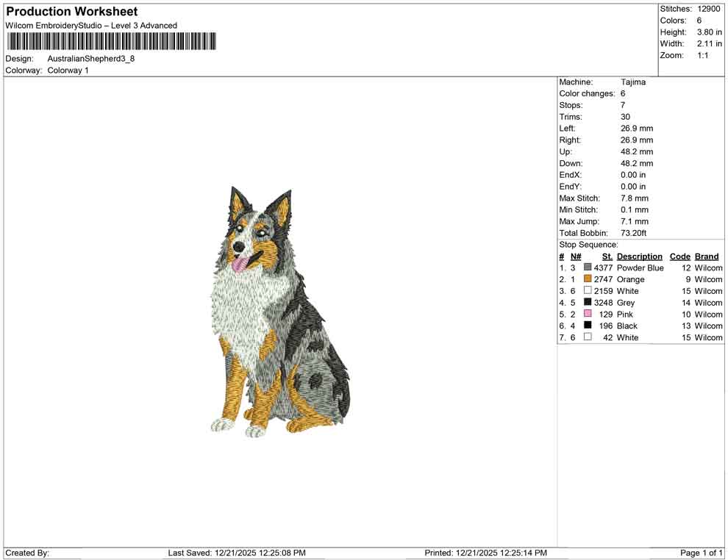Click the Page 1 of 1 label
The width and height of the screenshot is (728, 560).
699,552
